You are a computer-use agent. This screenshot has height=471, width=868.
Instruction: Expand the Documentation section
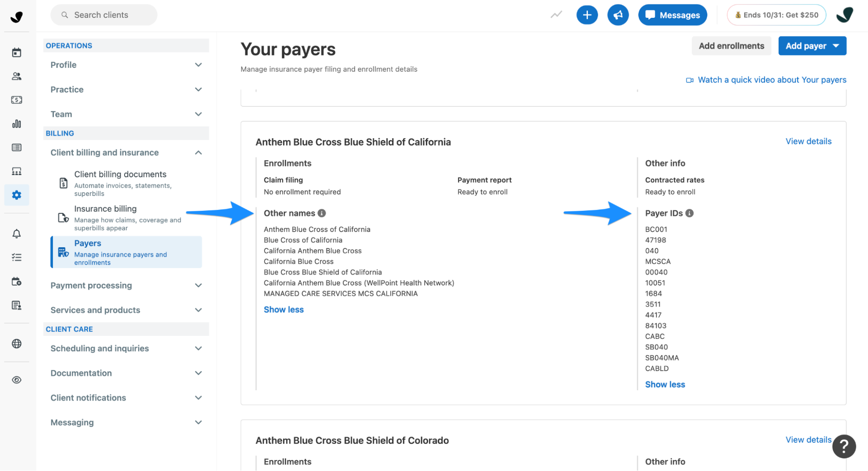[126, 373]
